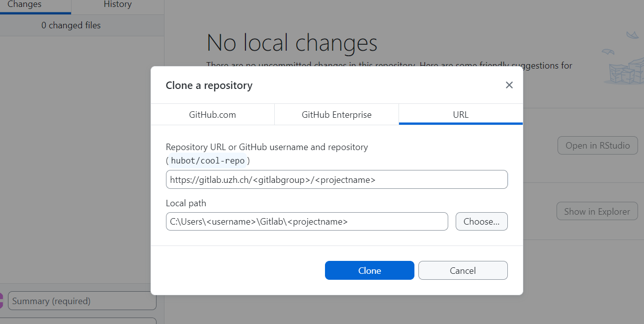The image size is (644, 324).
Task: Select the URL tab
Action: click(461, 115)
